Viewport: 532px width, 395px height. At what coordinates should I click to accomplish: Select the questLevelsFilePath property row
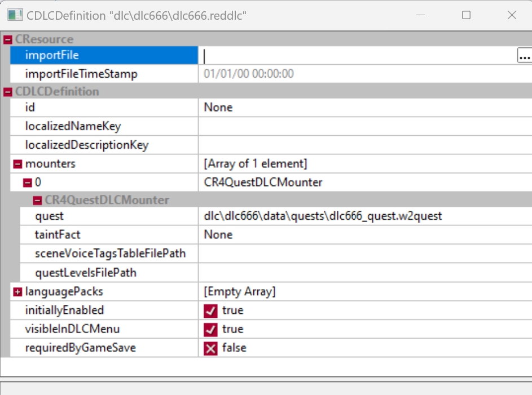coord(86,273)
